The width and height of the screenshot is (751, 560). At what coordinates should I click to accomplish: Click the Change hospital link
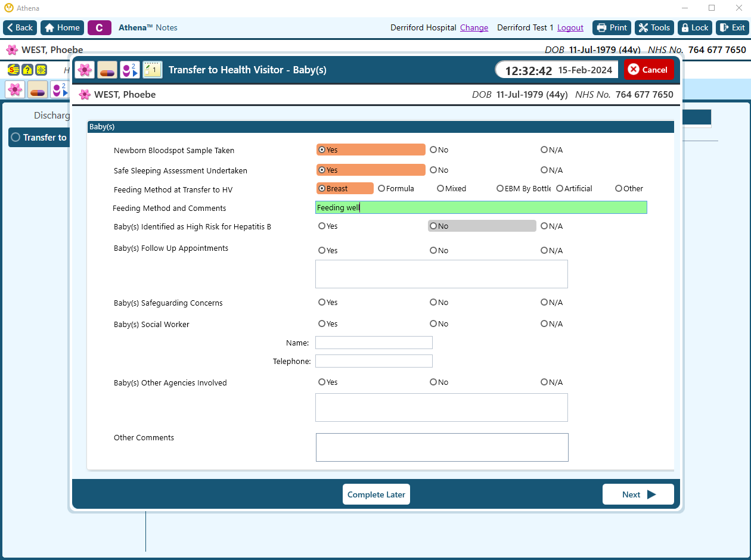click(x=474, y=27)
